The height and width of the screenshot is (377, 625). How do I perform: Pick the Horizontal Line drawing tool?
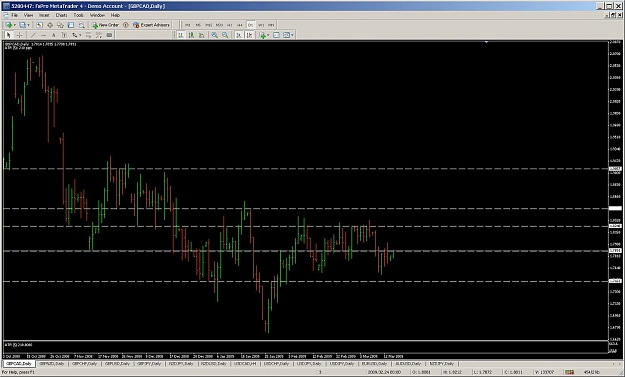point(43,35)
